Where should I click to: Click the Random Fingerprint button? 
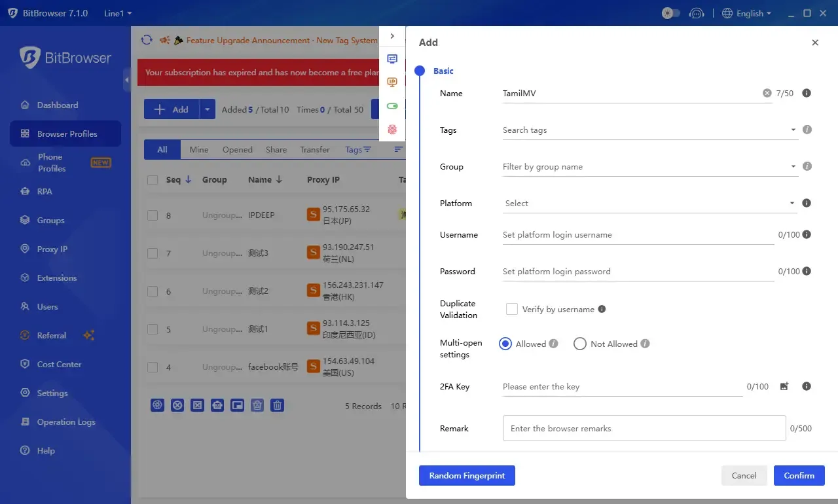[467, 475]
